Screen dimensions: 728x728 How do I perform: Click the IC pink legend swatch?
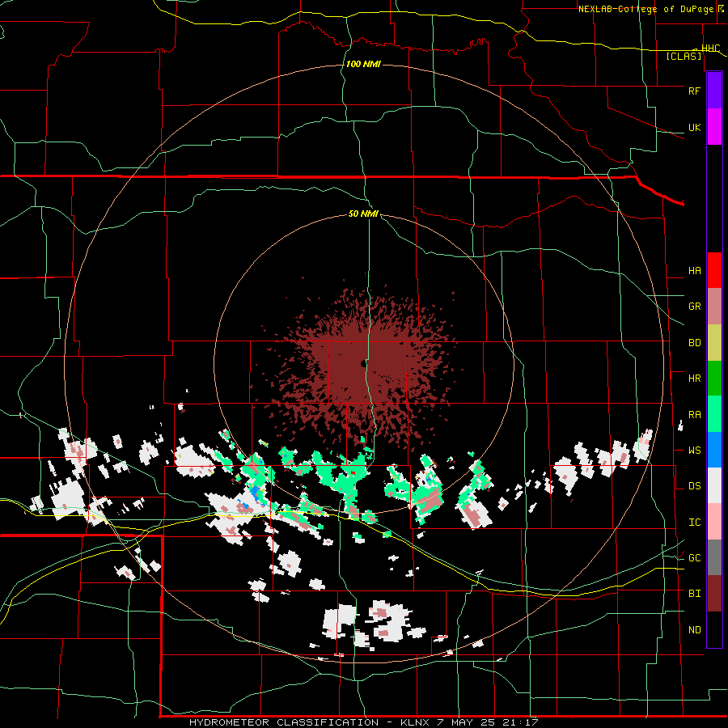pyautogui.click(x=714, y=522)
